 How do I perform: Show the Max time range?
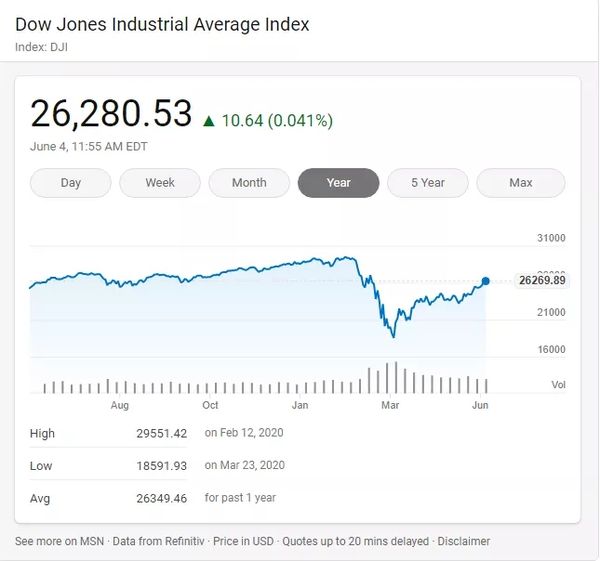click(x=520, y=183)
